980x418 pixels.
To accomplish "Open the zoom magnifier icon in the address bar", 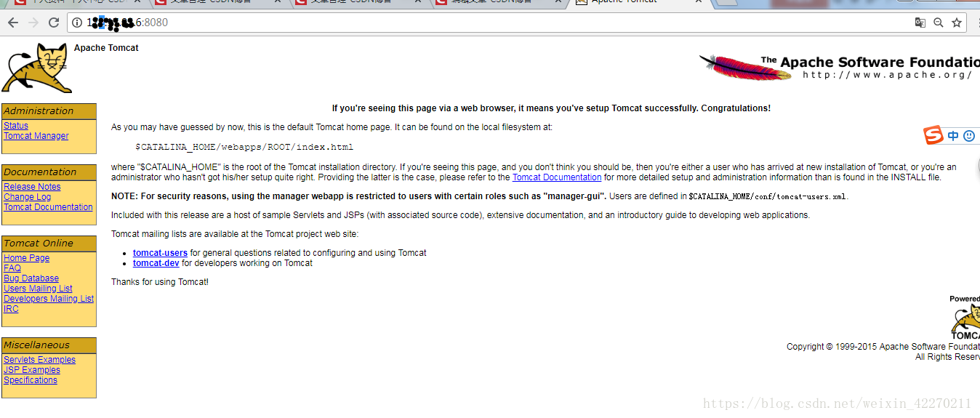I will [939, 23].
